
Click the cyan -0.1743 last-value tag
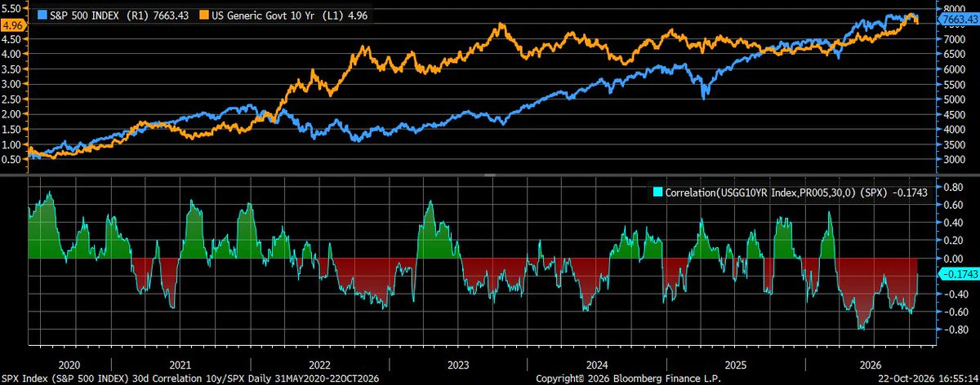pyautogui.click(x=958, y=273)
